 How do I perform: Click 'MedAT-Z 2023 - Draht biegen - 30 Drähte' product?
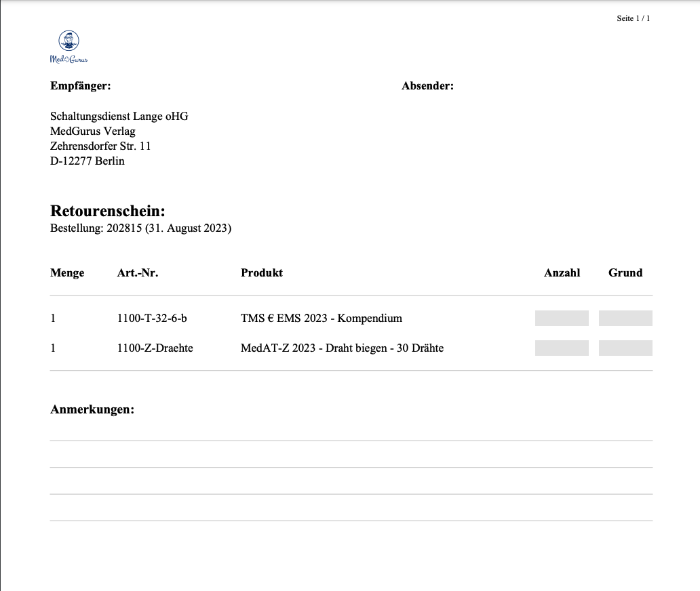coord(342,348)
